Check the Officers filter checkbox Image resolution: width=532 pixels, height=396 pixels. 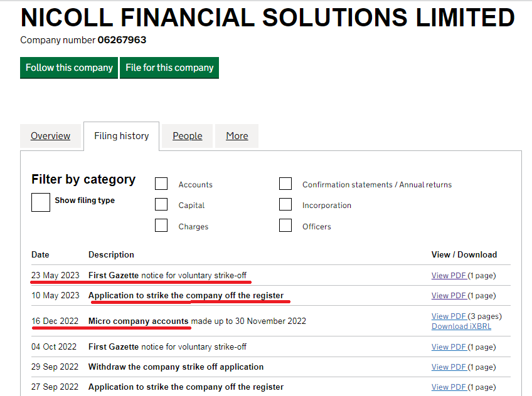(x=285, y=226)
